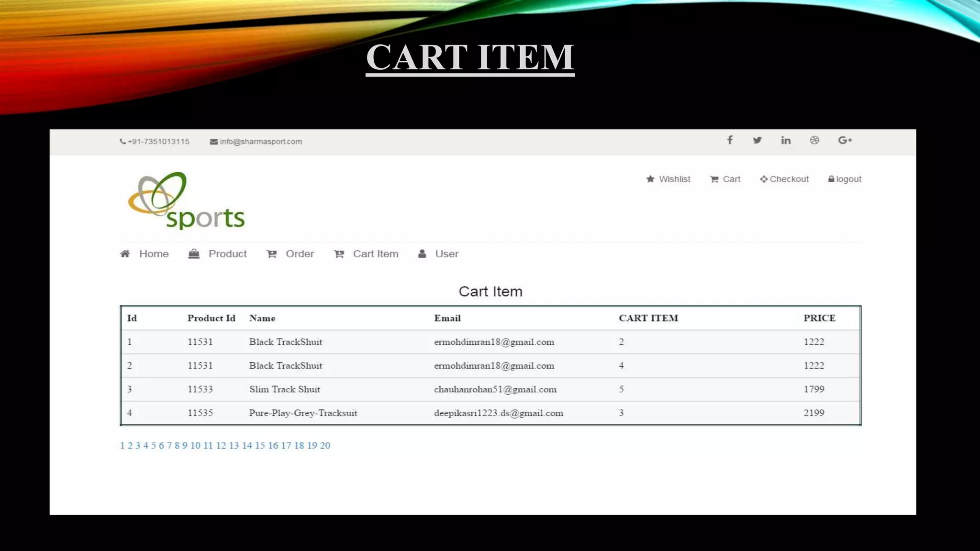The width and height of the screenshot is (980, 551).
Task: Go to pagination page 12
Action: point(221,445)
